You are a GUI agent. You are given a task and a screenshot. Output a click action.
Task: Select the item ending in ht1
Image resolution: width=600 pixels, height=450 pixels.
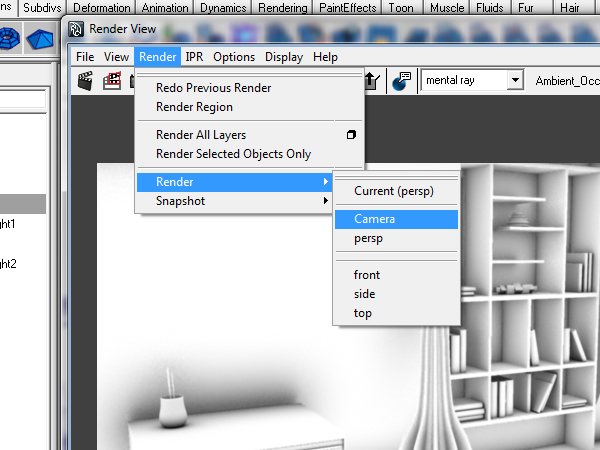click(x=8, y=224)
